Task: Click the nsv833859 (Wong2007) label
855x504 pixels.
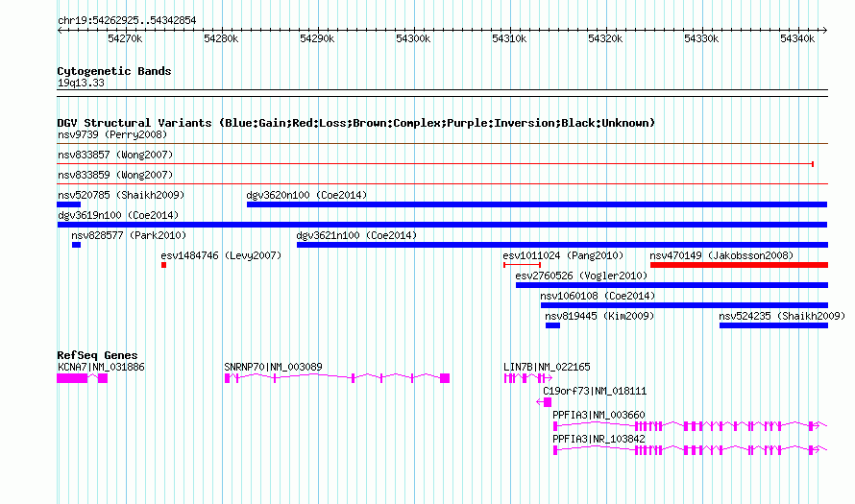Action: [x=115, y=175]
